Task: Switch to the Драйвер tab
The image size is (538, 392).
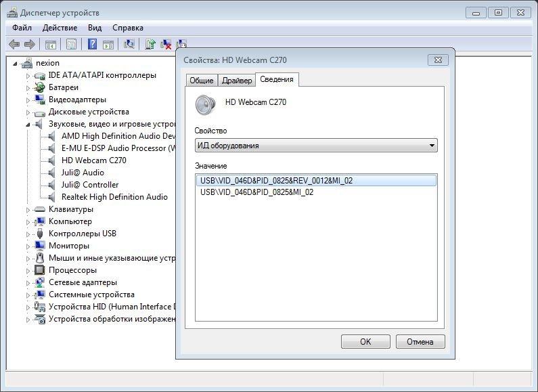Action: [x=237, y=81]
